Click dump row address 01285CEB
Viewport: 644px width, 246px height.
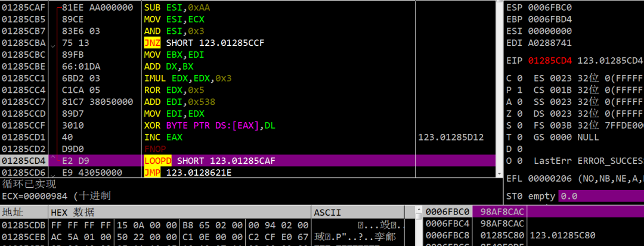click(23, 237)
